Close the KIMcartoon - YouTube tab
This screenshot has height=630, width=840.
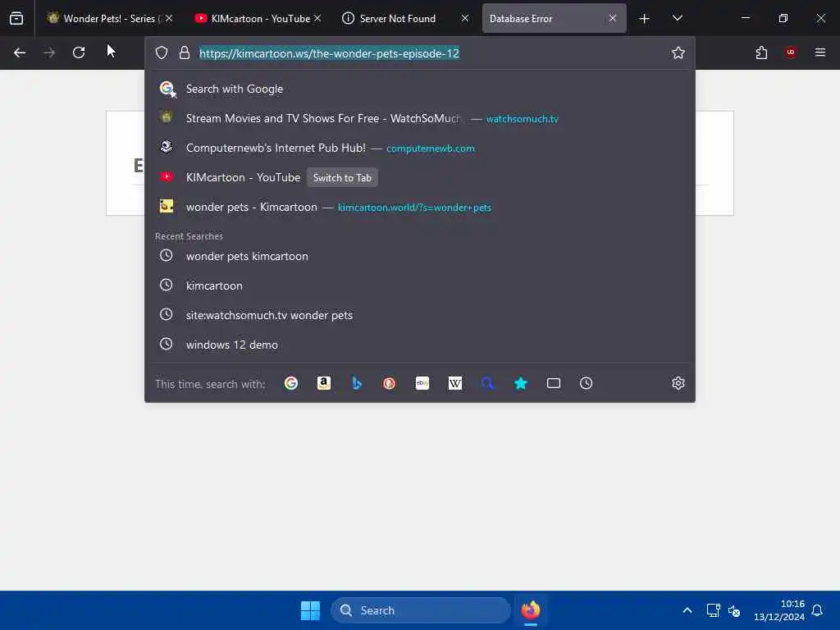click(x=317, y=18)
